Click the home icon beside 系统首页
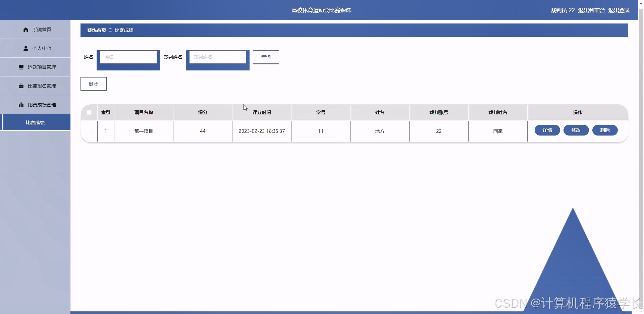 (x=26, y=30)
